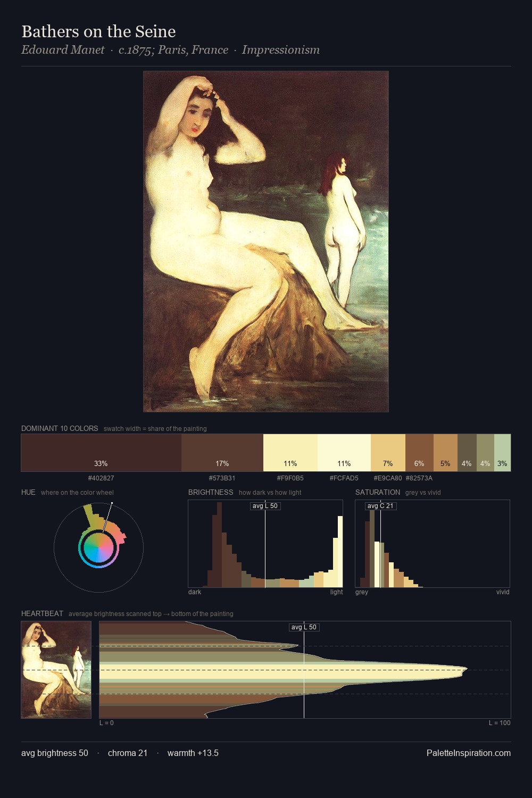532x798 pixels.
Task: Click the heartbeat brightness profile chart
Action: click(x=305, y=670)
